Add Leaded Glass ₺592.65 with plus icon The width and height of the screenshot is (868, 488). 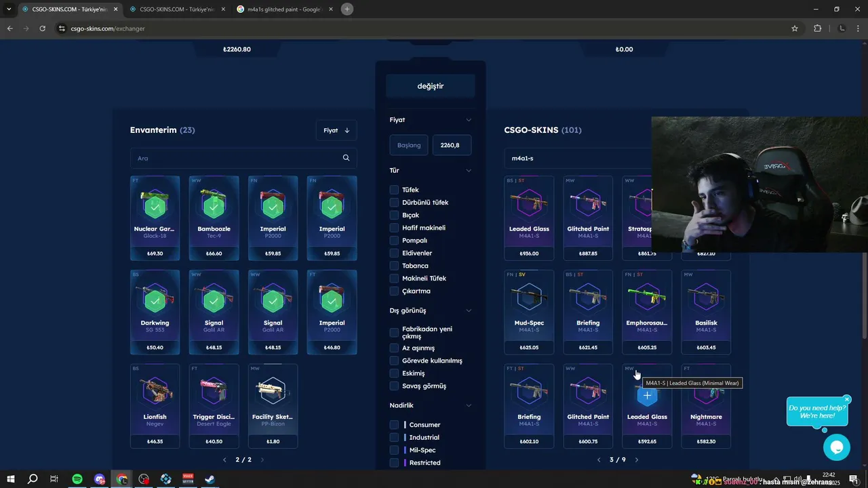647,395
